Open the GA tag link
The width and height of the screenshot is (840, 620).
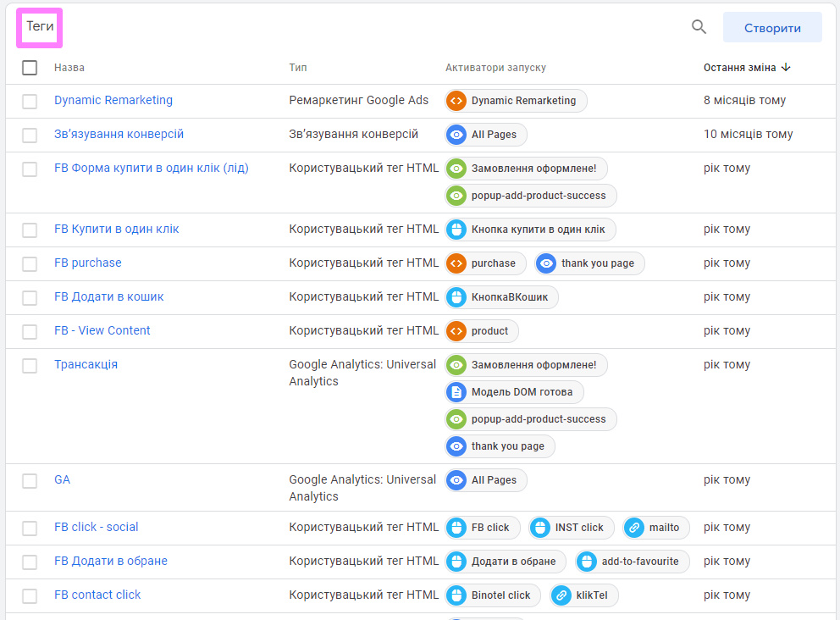62,479
